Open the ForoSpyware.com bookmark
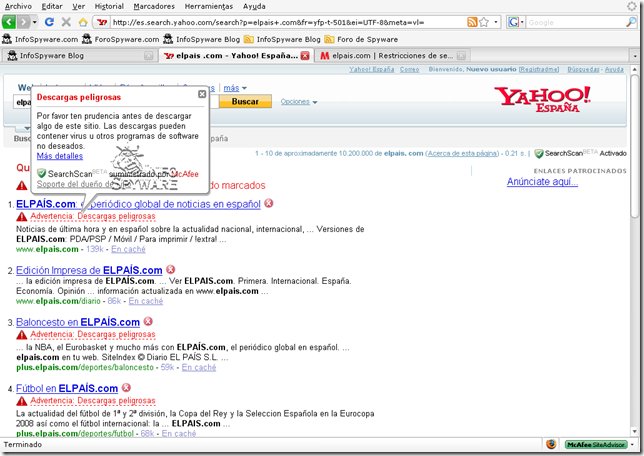The height and width of the screenshot is (456, 644). click(x=120, y=39)
